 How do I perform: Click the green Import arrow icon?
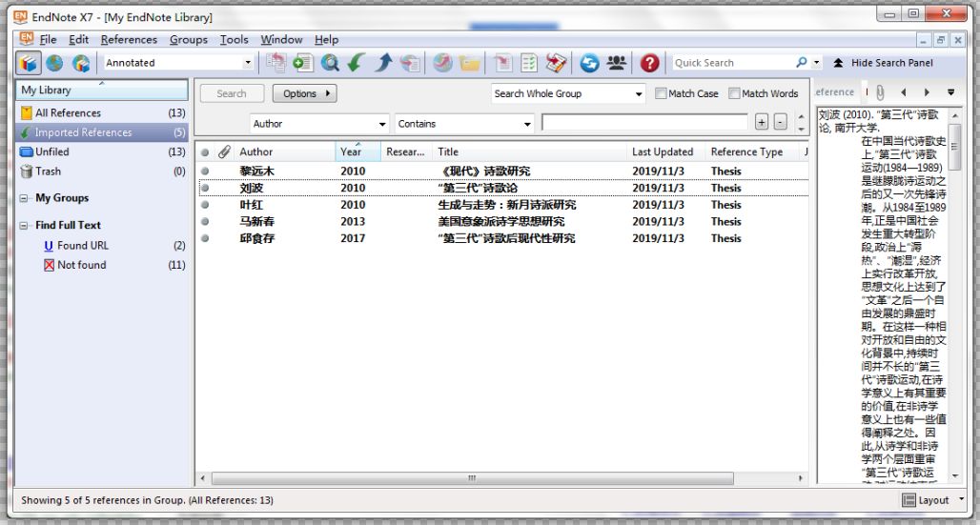(357, 63)
